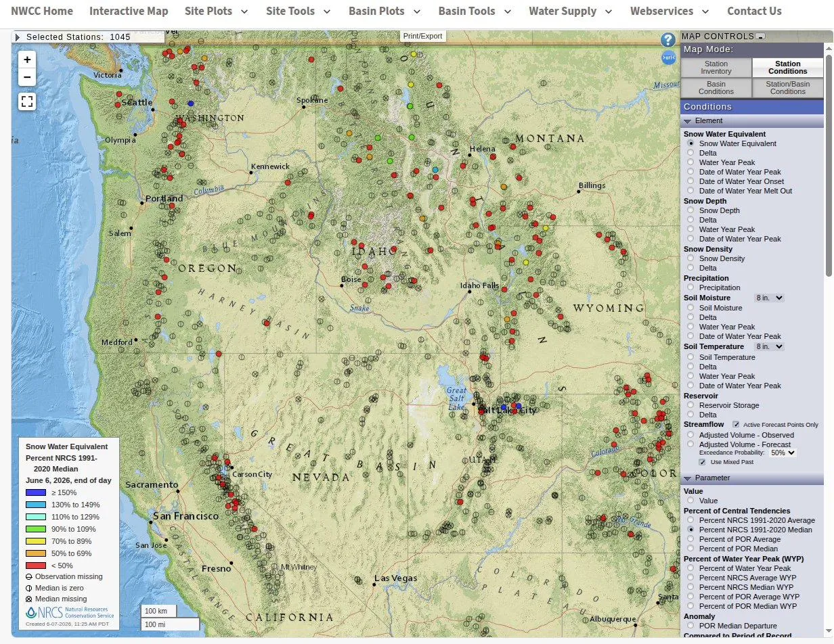The height and width of the screenshot is (644, 834).
Task: Click the 90% to 109% green swatch
Action: pos(36,529)
